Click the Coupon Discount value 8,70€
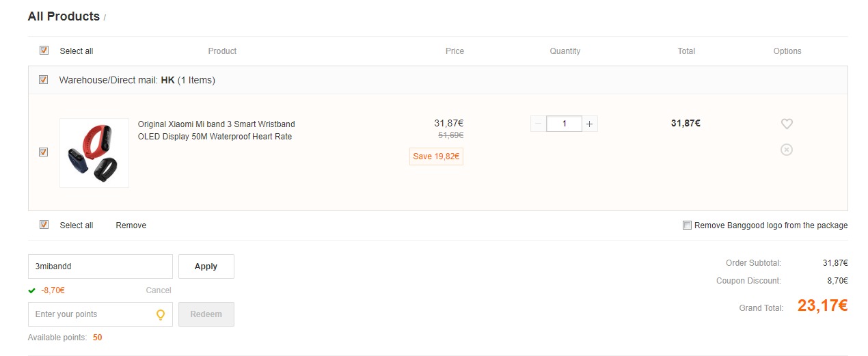The width and height of the screenshot is (868, 356). point(837,281)
